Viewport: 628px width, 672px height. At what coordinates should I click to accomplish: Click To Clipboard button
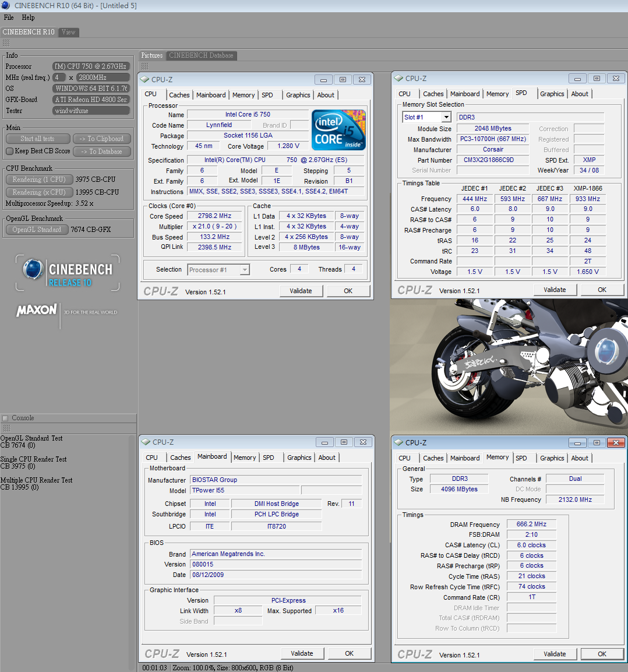(101, 139)
